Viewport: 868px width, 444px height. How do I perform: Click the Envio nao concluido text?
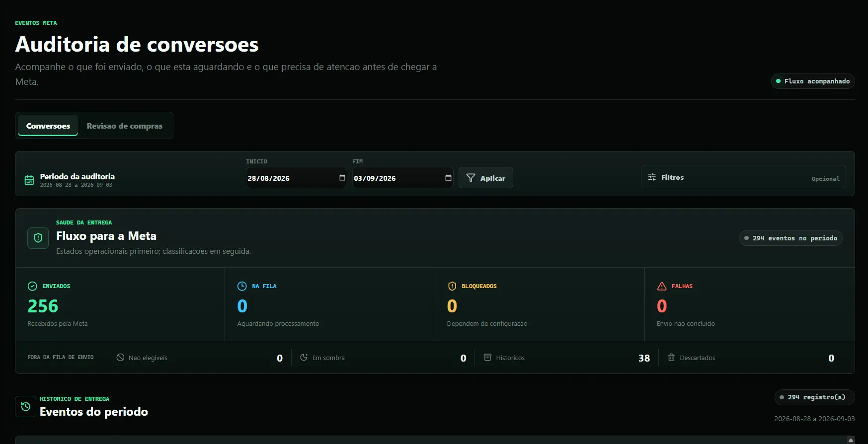[686, 323]
